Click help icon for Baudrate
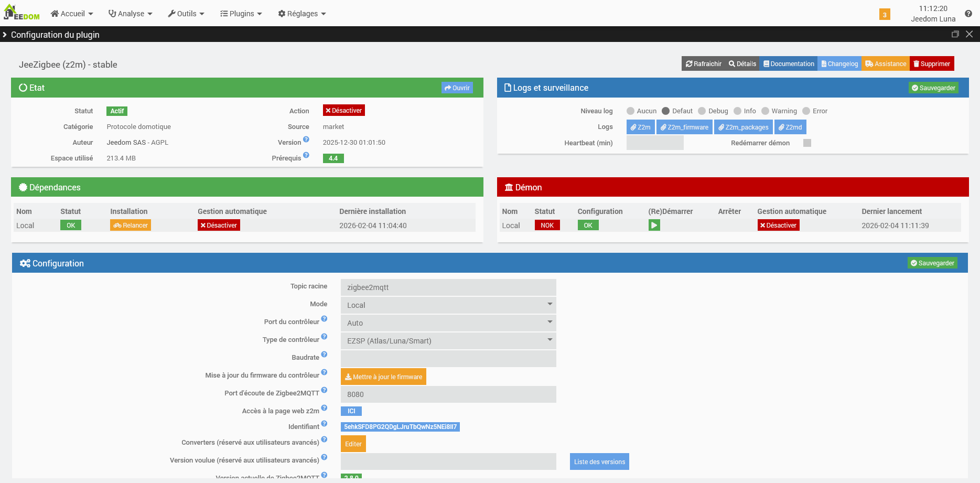The image size is (980, 483). tap(324, 355)
